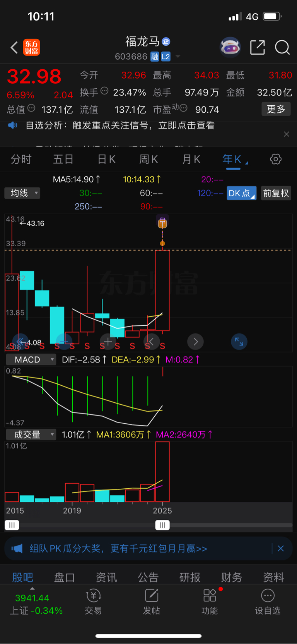This screenshot has width=297, height=644.
Task: Expand the stock code dropdown arrow
Action: (178, 57)
